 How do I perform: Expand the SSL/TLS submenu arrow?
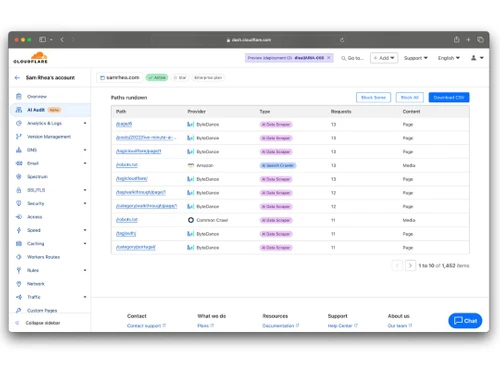[x=85, y=190]
